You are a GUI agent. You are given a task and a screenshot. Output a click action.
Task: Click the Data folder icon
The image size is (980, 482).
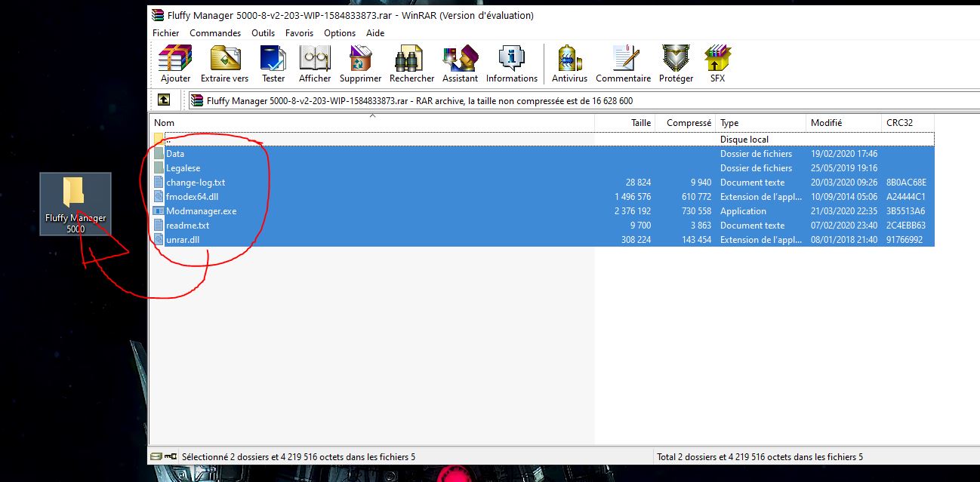(x=159, y=154)
